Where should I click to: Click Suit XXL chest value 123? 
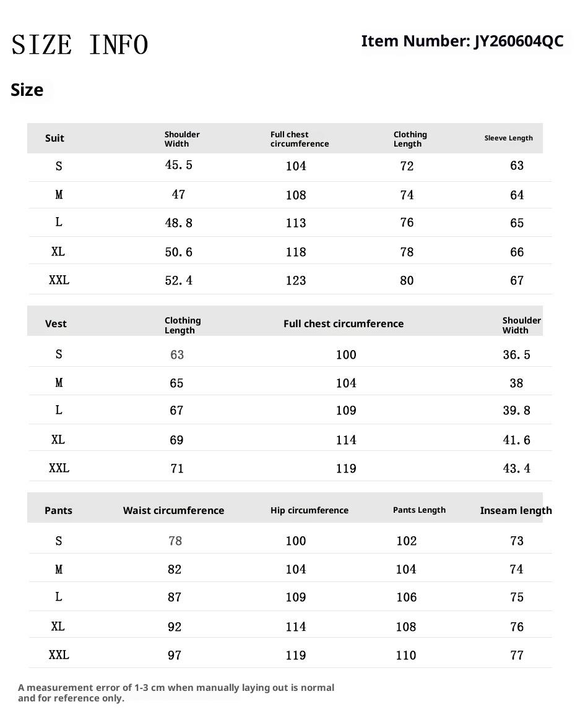[x=296, y=280]
